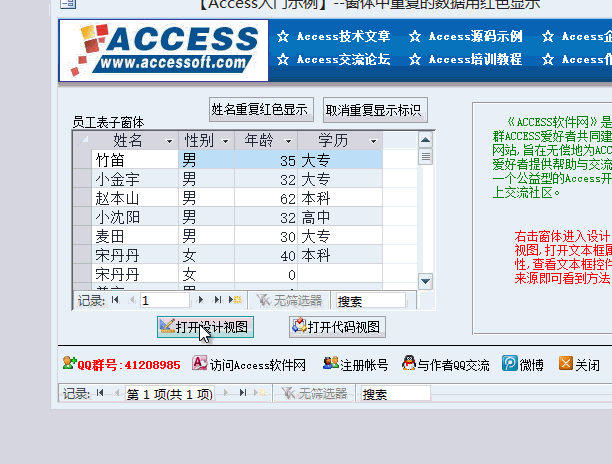Image resolution: width=612 pixels, height=464 pixels.
Task: Select the row selector for 竹笛
Action: point(82,159)
